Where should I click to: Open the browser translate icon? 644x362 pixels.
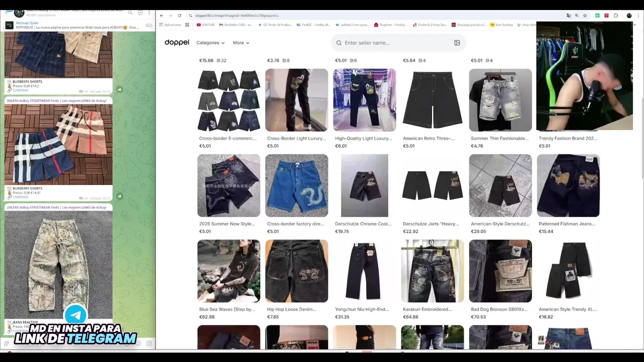(569, 16)
